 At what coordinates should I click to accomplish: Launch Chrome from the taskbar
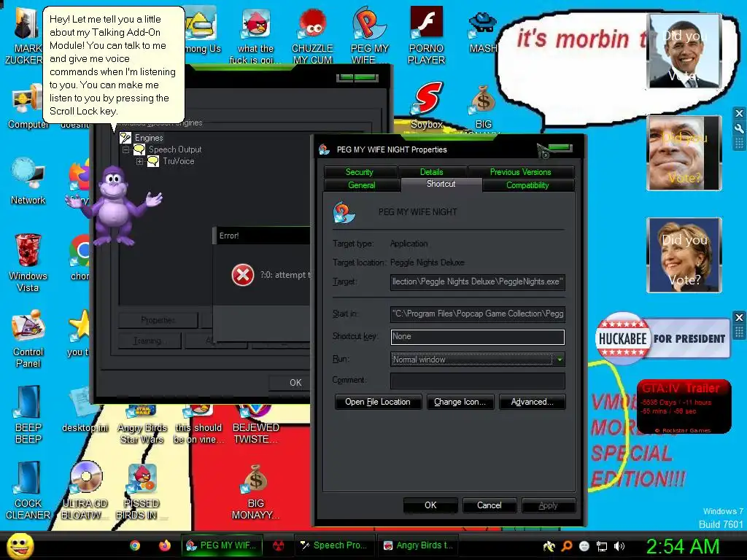[135, 545]
